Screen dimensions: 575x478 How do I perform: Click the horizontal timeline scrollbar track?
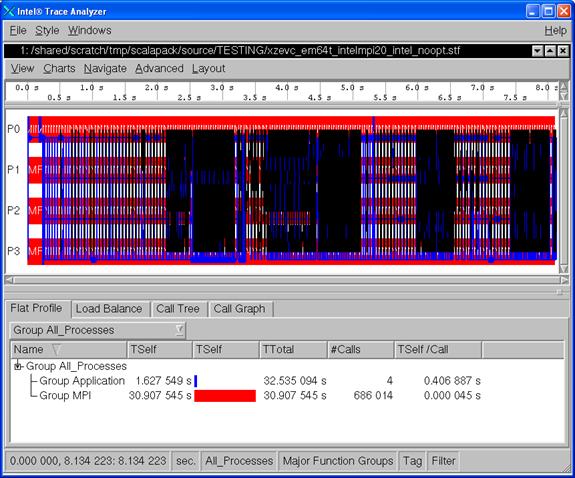click(287, 280)
